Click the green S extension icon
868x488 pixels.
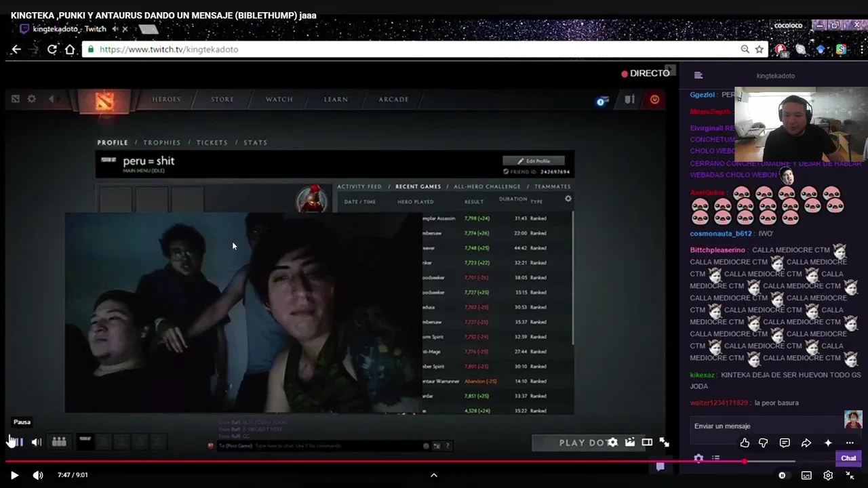click(841, 49)
